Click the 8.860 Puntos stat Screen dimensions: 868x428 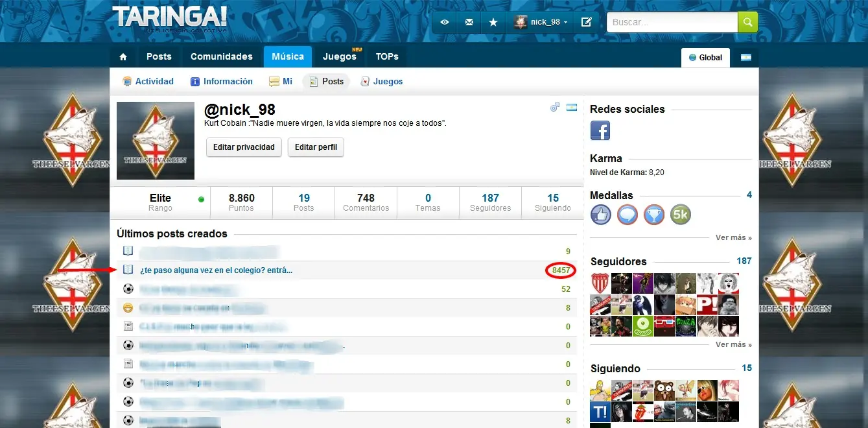click(x=242, y=202)
